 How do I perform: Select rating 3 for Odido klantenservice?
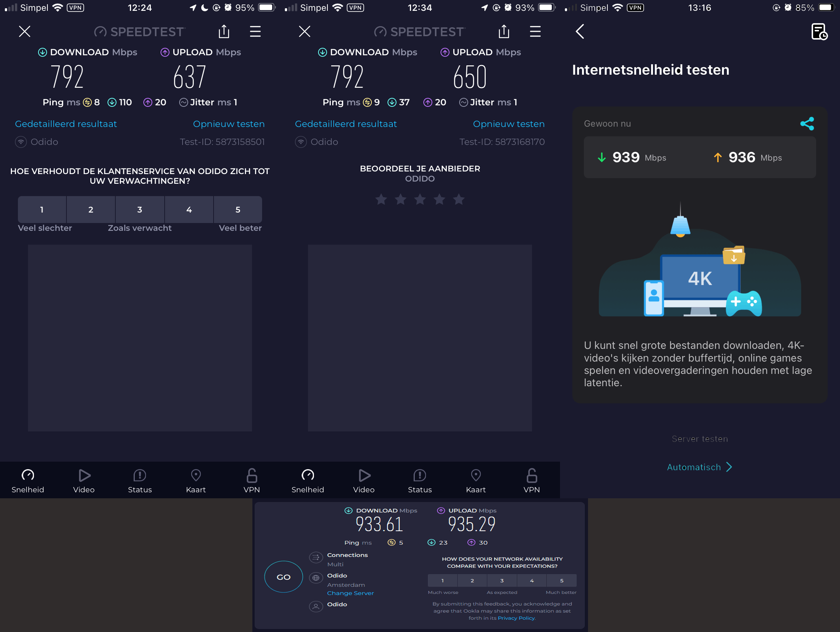140,210
